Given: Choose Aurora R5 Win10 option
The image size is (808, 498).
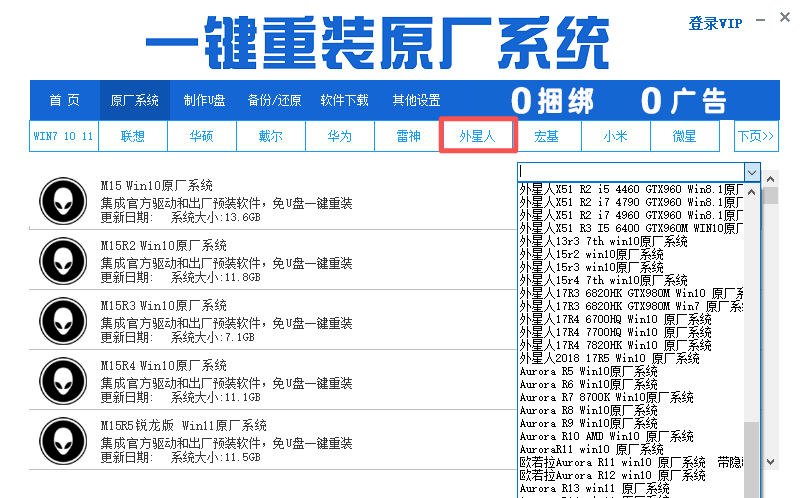Looking at the screenshot, I should pyautogui.click(x=631, y=371).
